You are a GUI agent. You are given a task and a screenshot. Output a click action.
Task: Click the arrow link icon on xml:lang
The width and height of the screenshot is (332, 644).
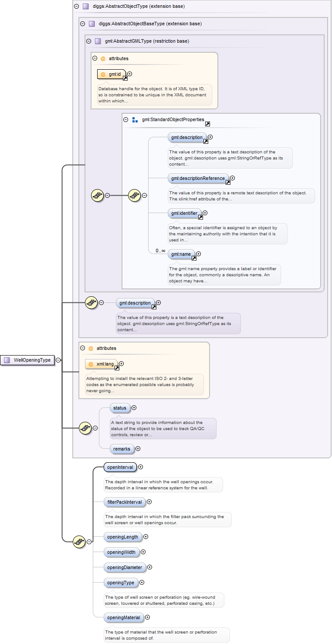[x=117, y=368]
